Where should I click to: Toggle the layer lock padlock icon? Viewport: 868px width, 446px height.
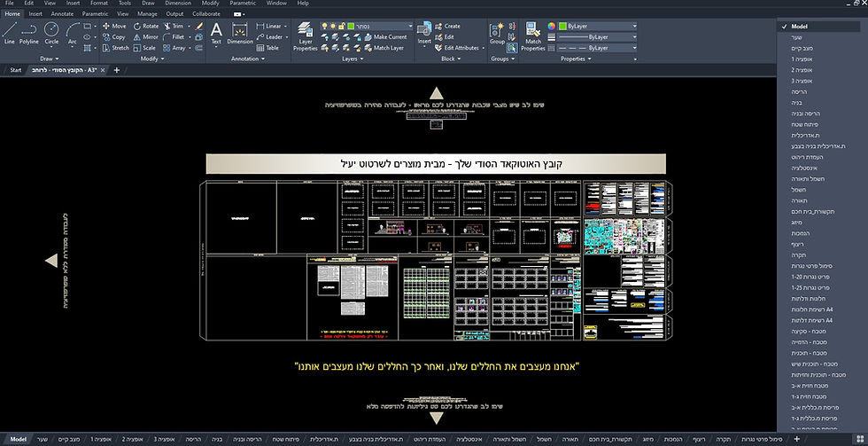[x=342, y=26]
